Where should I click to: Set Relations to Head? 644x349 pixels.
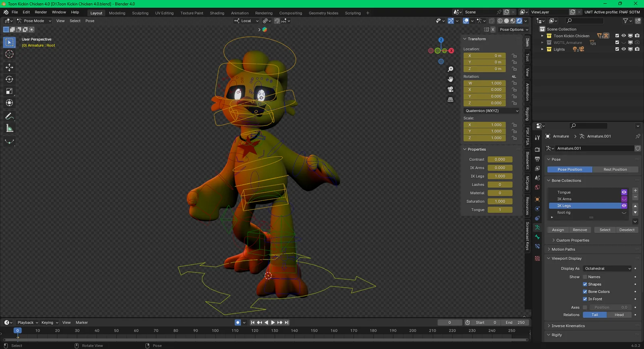619,315
